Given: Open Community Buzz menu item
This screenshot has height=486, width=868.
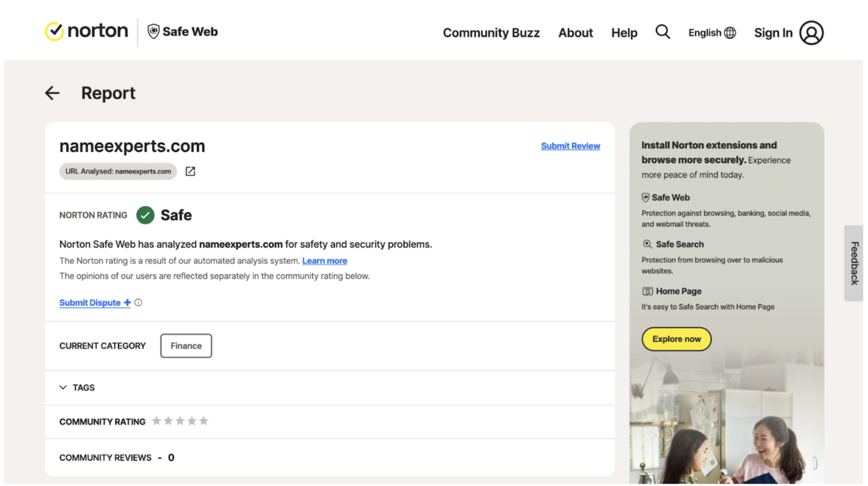Looking at the screenshot, I should click(491, 33).
